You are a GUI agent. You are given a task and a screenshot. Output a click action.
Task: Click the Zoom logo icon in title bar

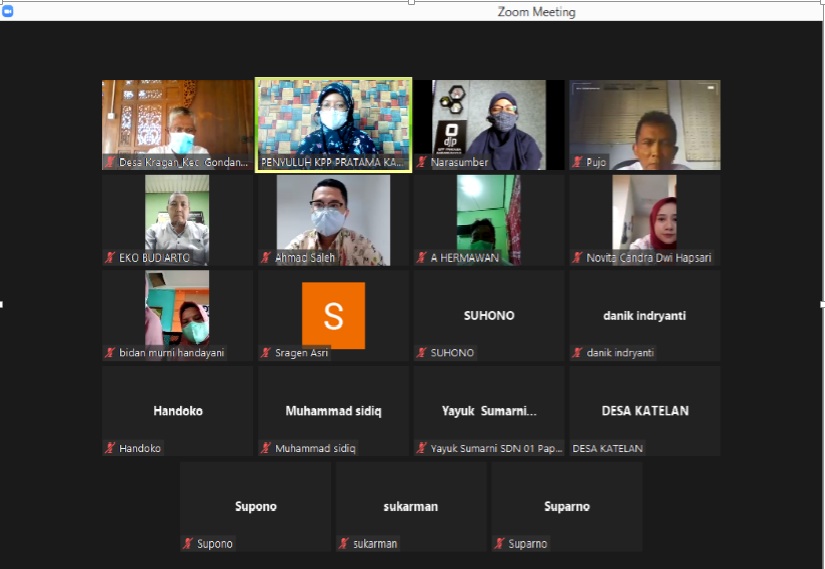coord(8,11)
